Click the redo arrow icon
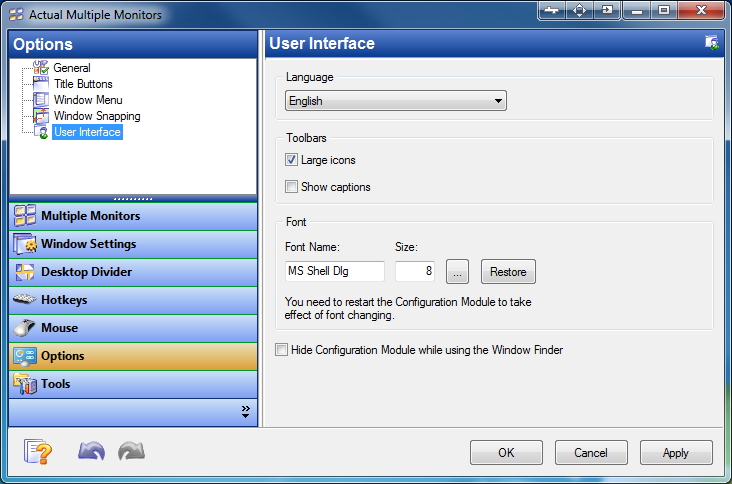The height and width of the screenshot is (484, 732). tap(132, 451)
